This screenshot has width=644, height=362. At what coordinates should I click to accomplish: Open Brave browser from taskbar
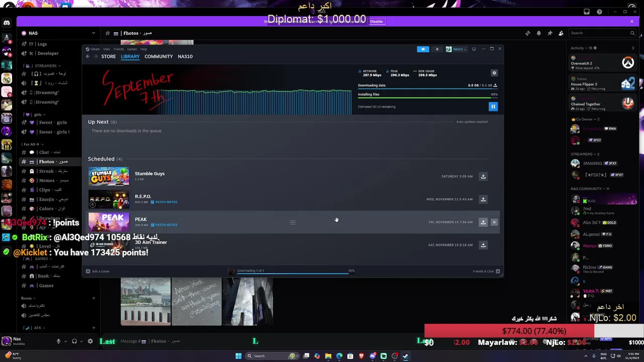(361, 356)
